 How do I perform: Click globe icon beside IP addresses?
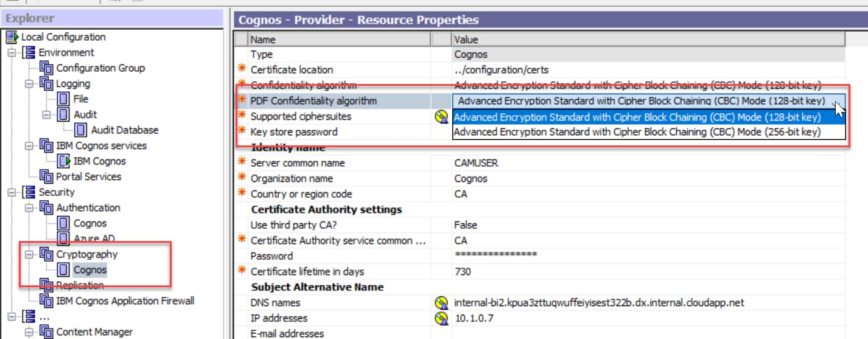click(441, 318)
